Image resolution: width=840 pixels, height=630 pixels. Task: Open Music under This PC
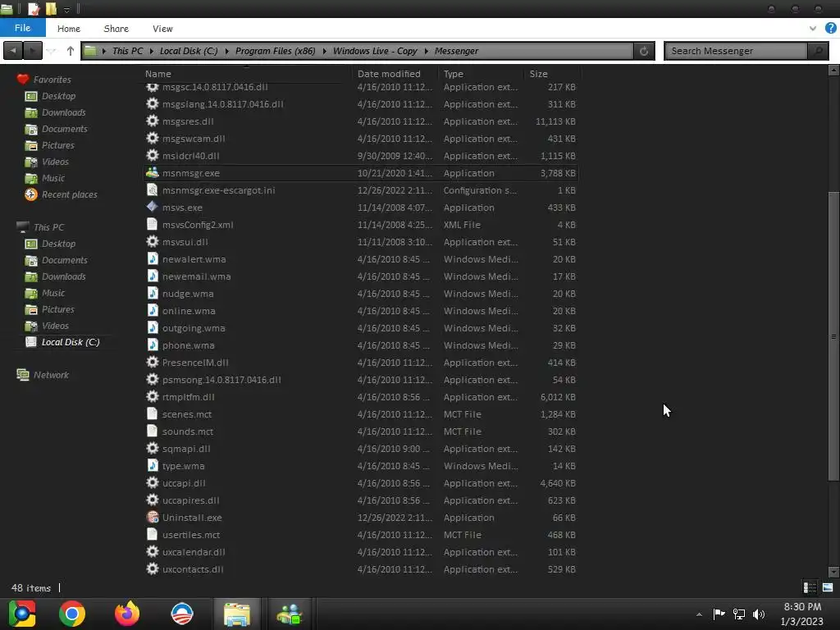click(53, 293)
